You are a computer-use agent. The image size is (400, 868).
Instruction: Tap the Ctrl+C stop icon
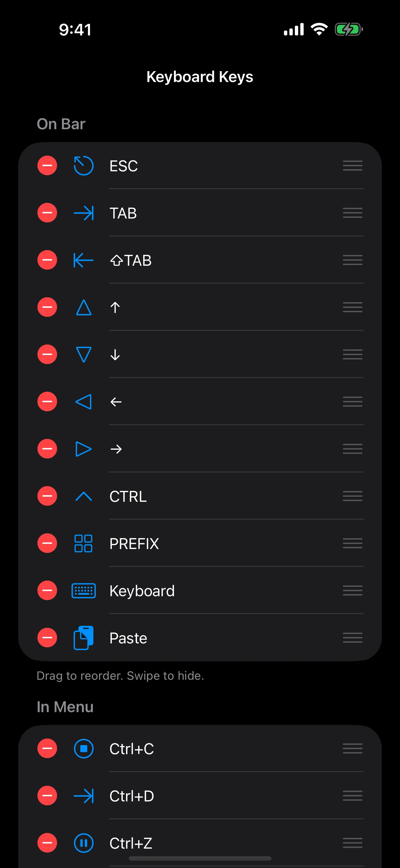(83, 749)
